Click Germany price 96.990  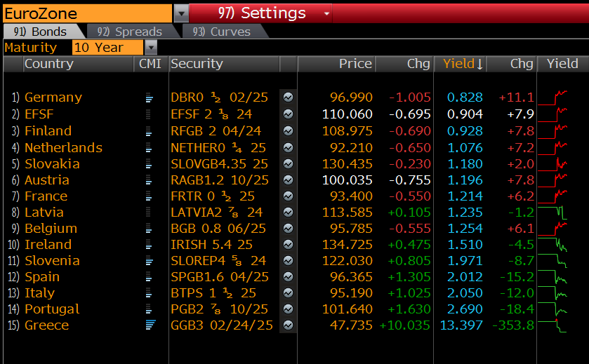coord(351,97)
